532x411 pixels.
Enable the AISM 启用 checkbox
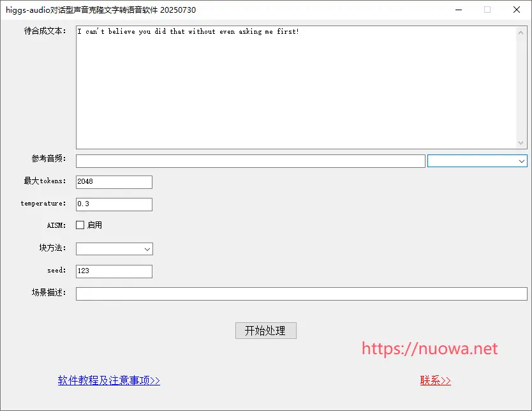(80, 225)
